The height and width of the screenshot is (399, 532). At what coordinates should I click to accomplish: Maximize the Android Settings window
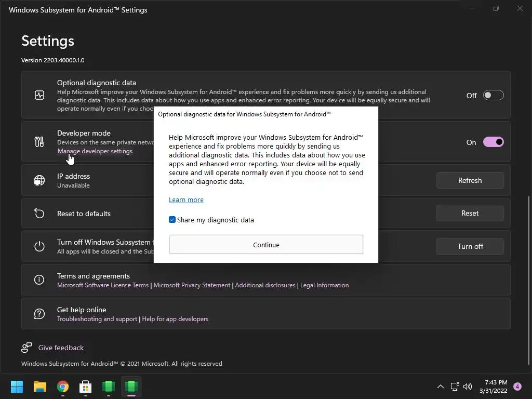pyautogui.click(x=496, y=8)
